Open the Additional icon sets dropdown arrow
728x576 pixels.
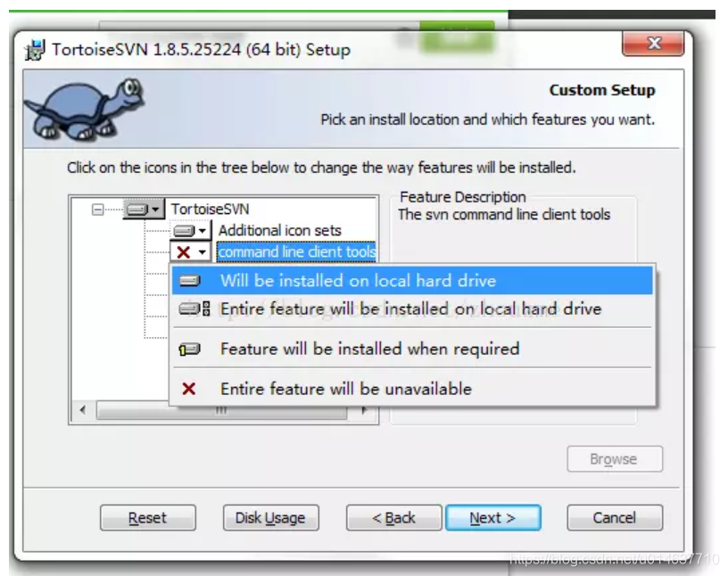(x=203, y=231)
